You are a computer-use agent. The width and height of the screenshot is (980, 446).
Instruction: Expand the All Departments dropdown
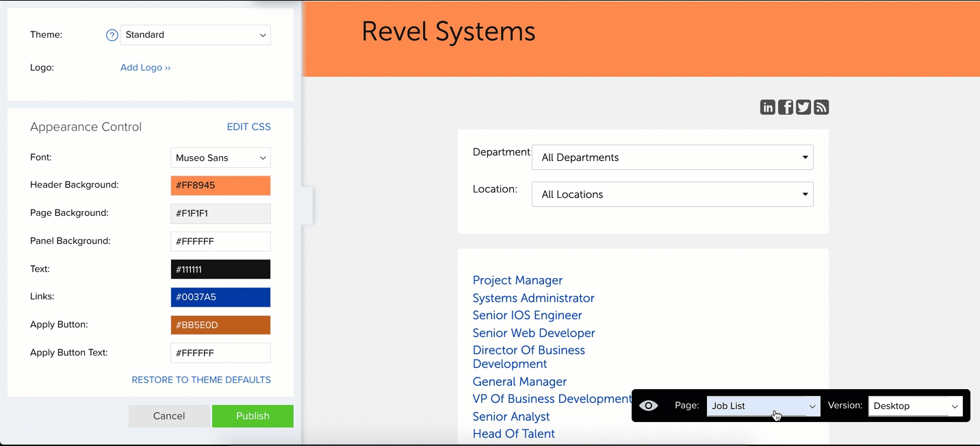673,158
